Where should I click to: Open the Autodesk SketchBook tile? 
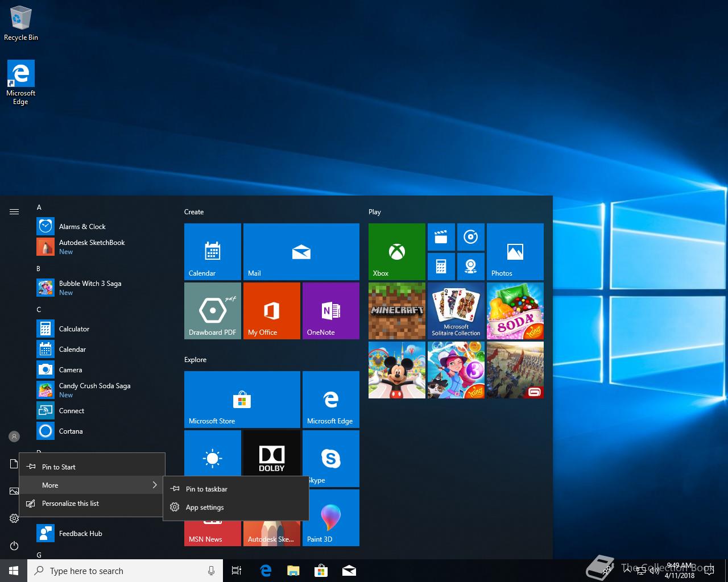coord(272,533)
